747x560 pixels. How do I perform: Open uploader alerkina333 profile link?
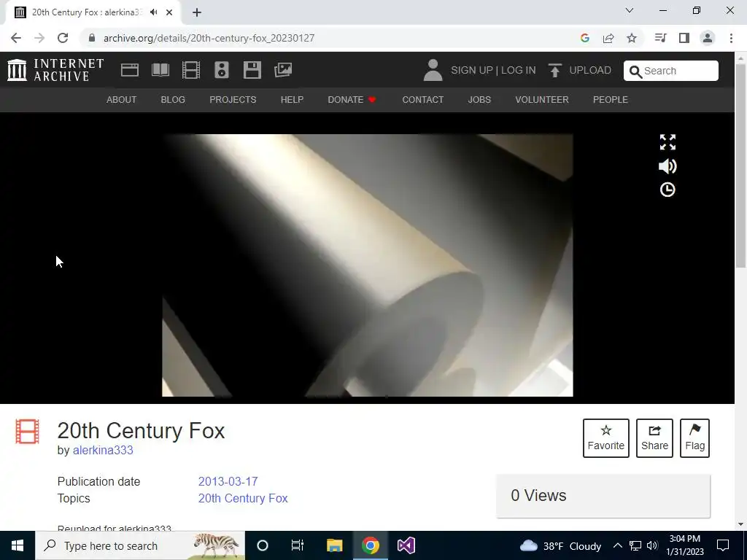(x=103, y=450)
